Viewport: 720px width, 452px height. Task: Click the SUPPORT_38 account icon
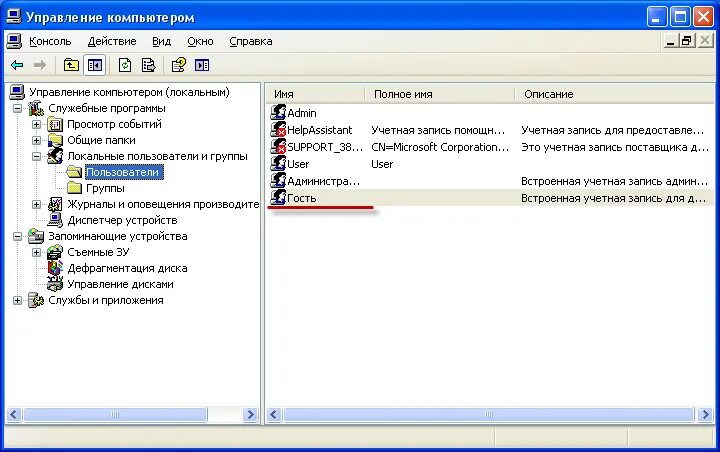[278, 147]
